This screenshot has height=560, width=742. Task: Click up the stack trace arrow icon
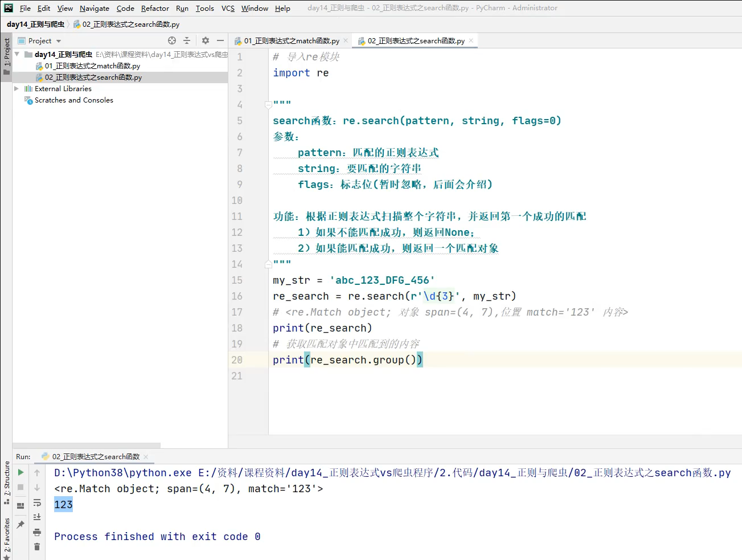tap(37, 472)
